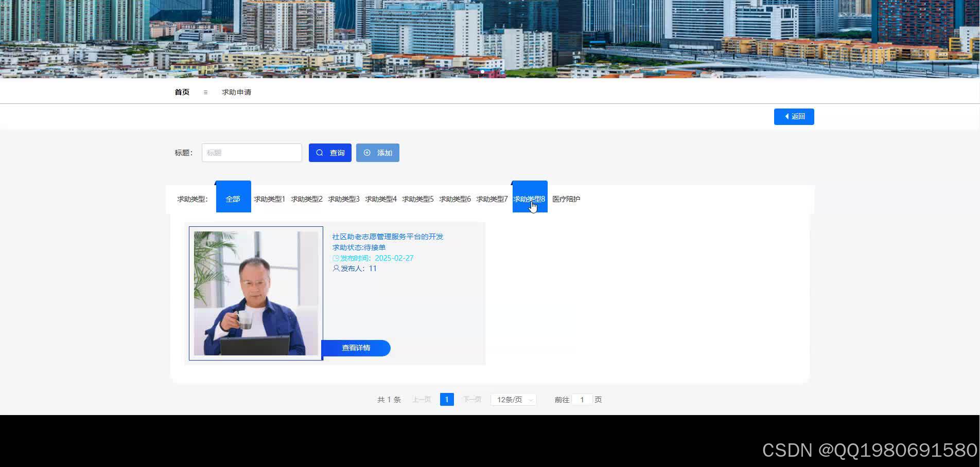This screenshot has height=467, width=980.
Task: Click the magnifier icon inside 查询 button
Action: click(320, 152)
